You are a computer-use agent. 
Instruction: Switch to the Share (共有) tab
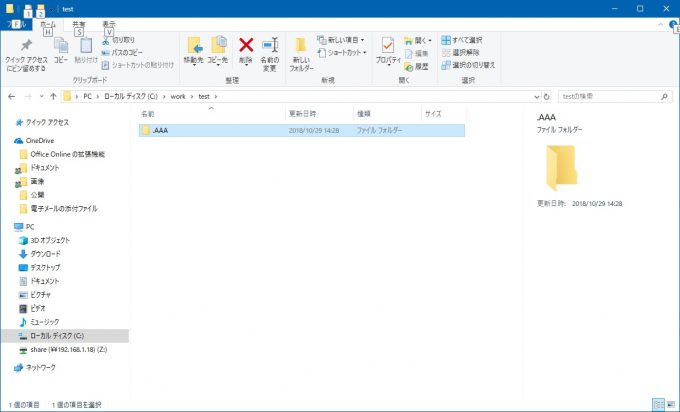pos(78,25)
